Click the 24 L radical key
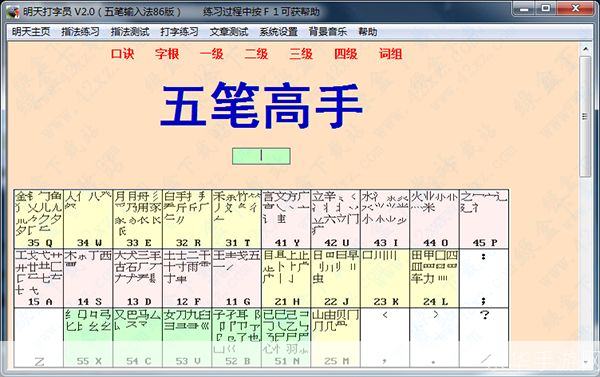 (x=435, y=278)
